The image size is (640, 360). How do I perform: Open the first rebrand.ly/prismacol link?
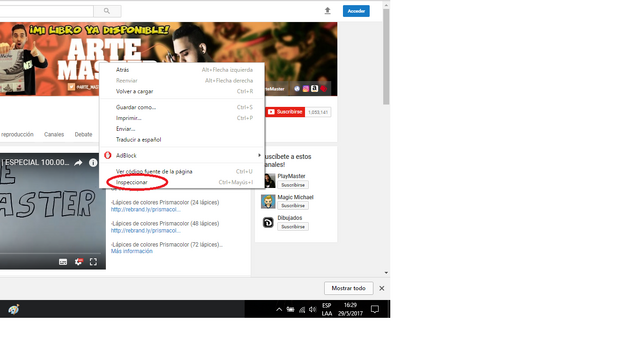[145, 209]
